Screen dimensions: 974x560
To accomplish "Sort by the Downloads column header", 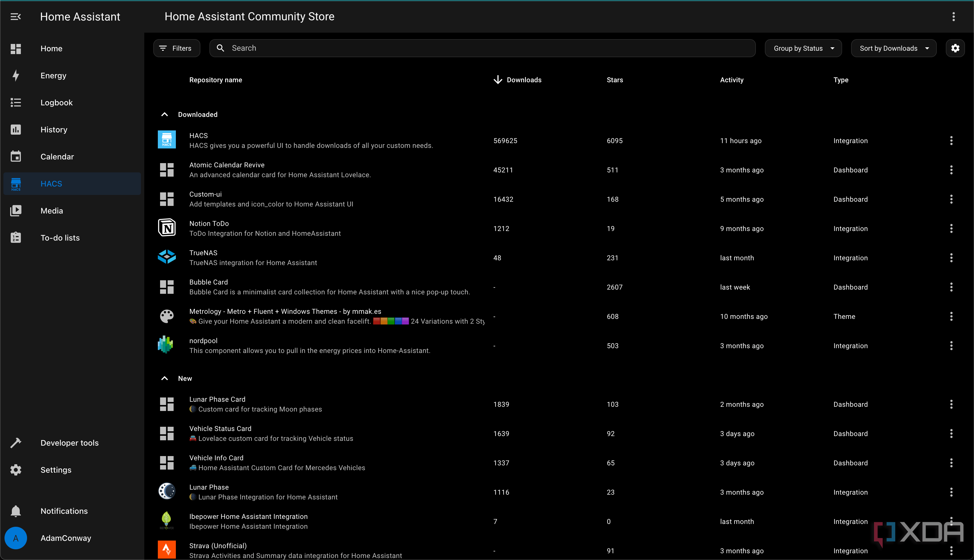I will point(517,80).
